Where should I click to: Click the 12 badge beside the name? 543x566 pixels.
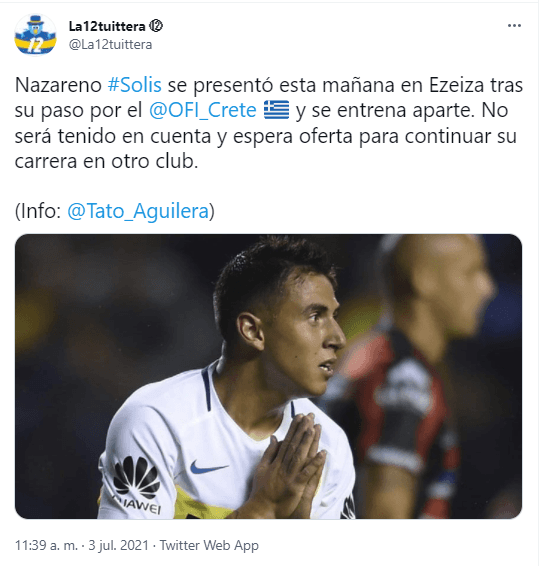click(156, 26)
